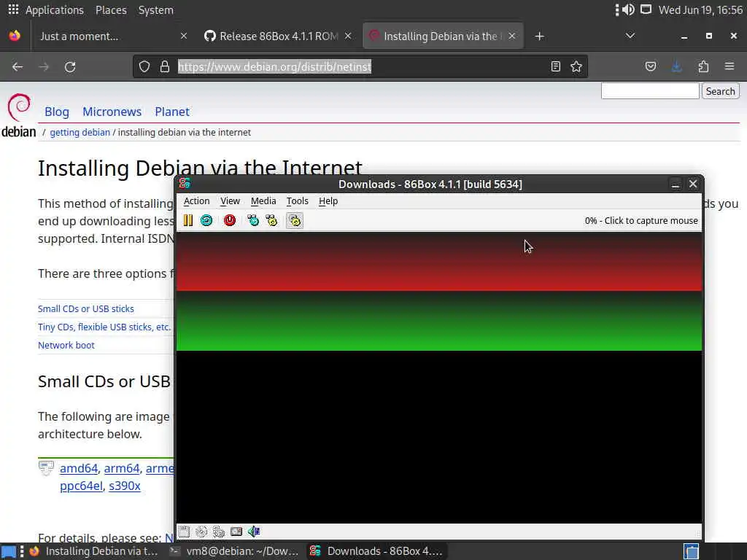Click the red ACPI shutdown power icon
The height and width of the screenshot is (560, 747).
point(230,220)
